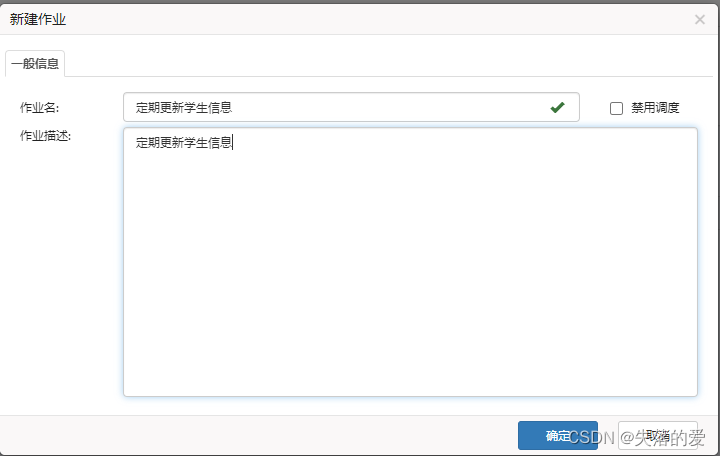Click the 作业名: field label

(39, 108)
